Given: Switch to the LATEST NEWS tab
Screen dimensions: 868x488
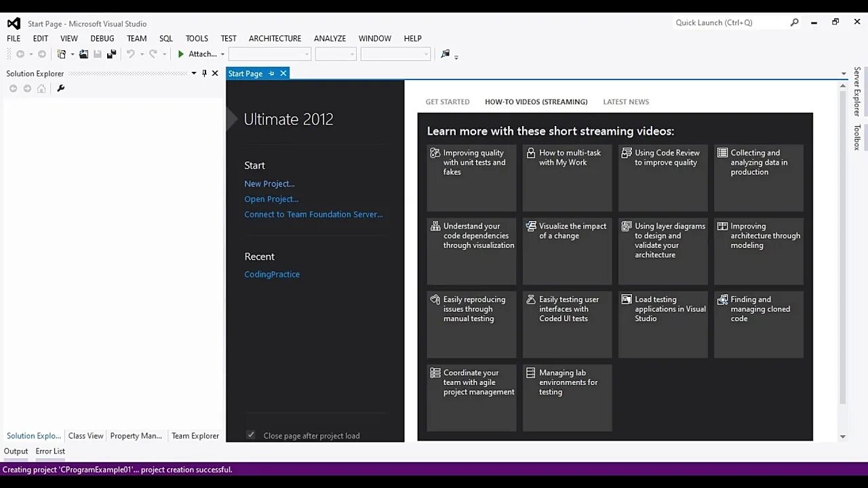Looking at the screenshot, I should coord(626,102).
